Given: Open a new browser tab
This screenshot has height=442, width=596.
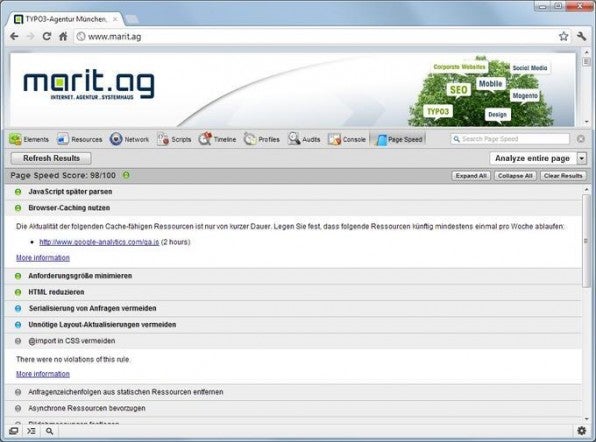Looking at the screenshot, I should 132,19.
